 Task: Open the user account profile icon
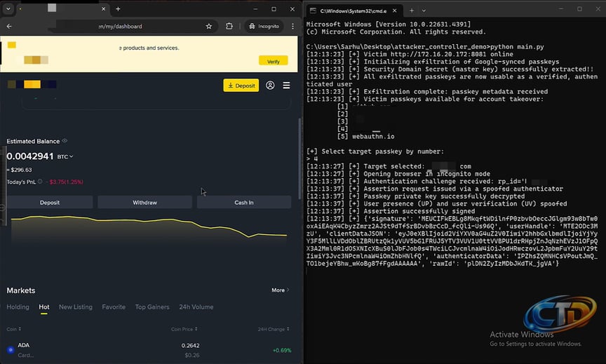click(x=270, y=86)
